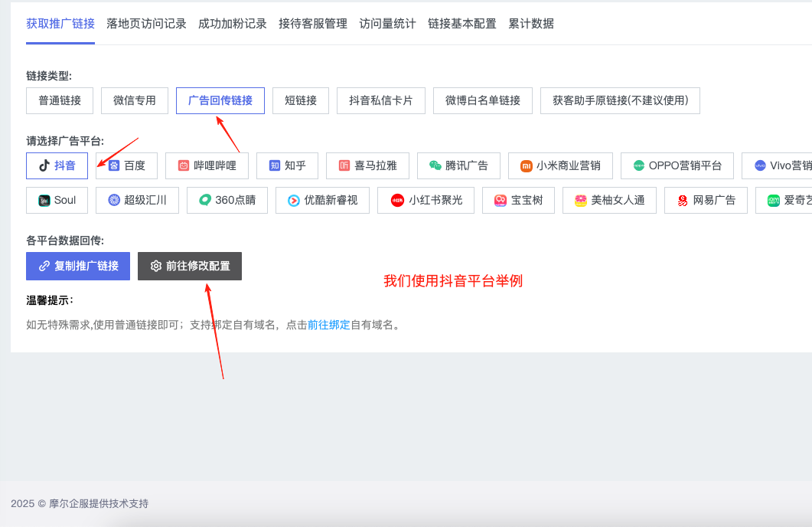
Task: Click footer text 摩尔企服提供技术支持
Action: click(x=99, y=504)
